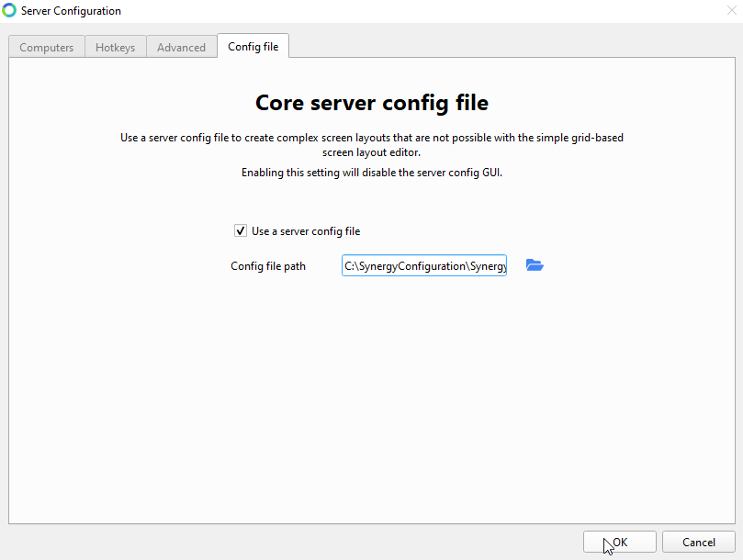743x560 pixels.
Task: Select the Config file tab
Action: (253, 47)
